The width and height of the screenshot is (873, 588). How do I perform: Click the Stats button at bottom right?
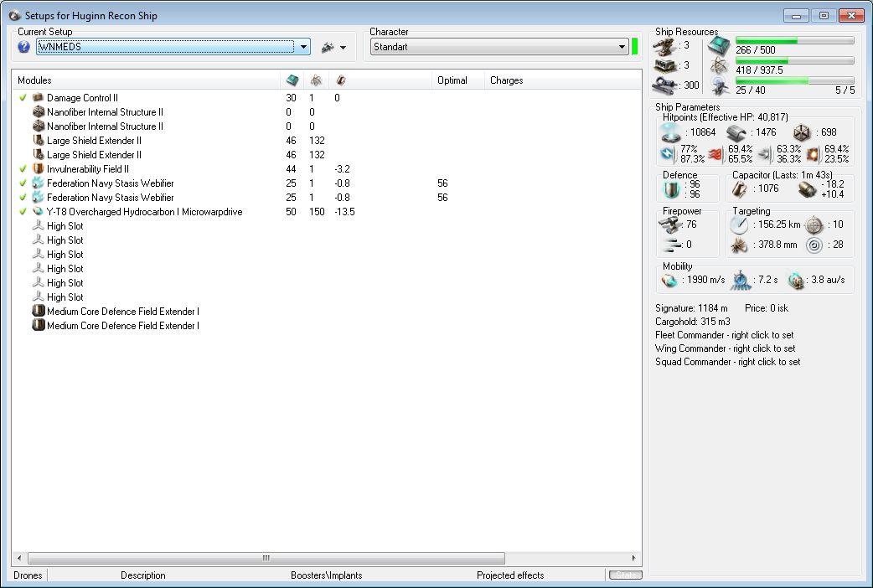click(625, 575)
